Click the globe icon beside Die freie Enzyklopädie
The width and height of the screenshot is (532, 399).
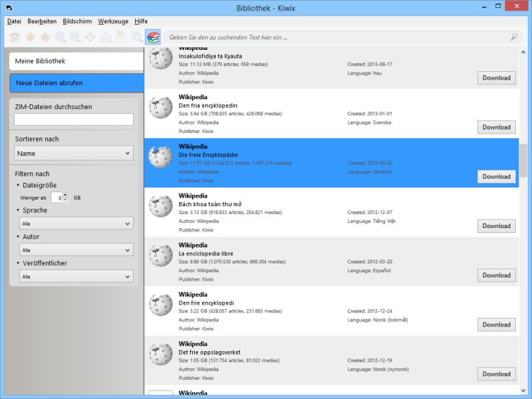click(161, 157)
